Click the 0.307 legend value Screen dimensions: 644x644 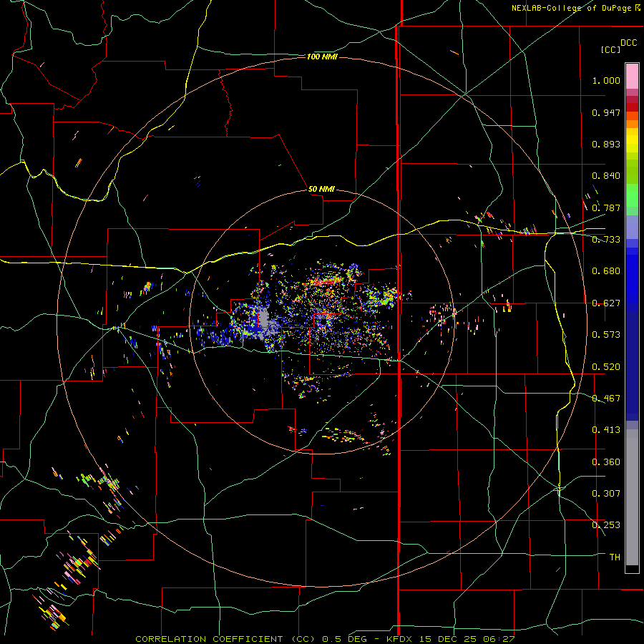(606, 494)
